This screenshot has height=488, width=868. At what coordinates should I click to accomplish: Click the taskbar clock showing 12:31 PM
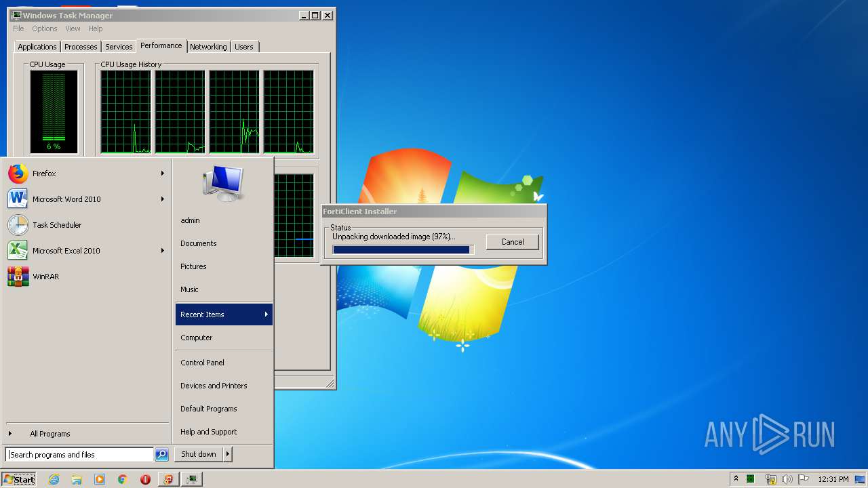833,479
